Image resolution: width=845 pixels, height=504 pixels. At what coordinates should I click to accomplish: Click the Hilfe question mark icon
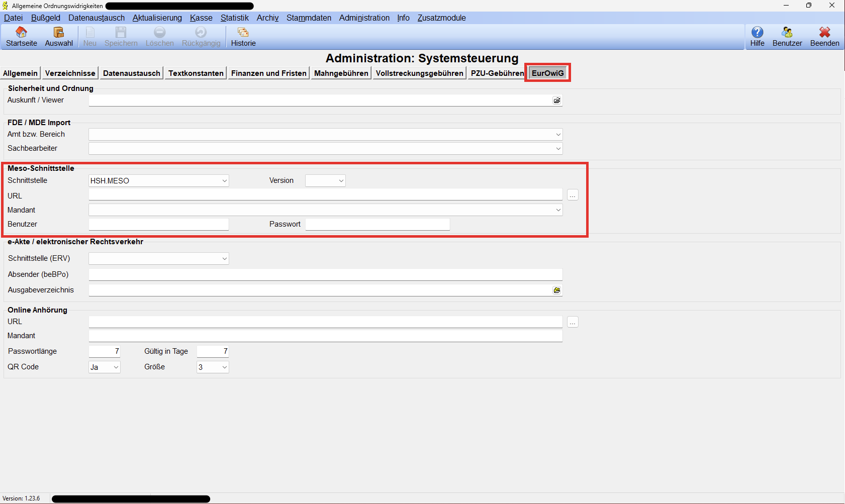click(x=757, y=33)
